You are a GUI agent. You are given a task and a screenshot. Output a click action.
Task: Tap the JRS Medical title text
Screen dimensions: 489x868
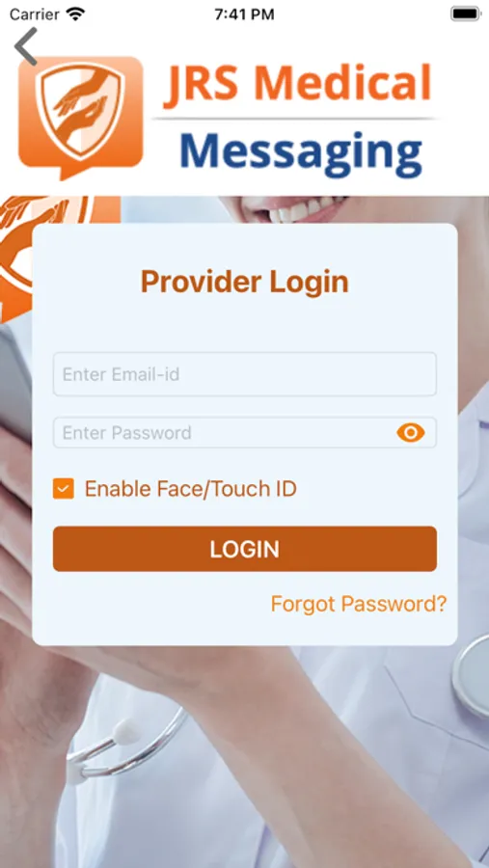pos(298,84)
